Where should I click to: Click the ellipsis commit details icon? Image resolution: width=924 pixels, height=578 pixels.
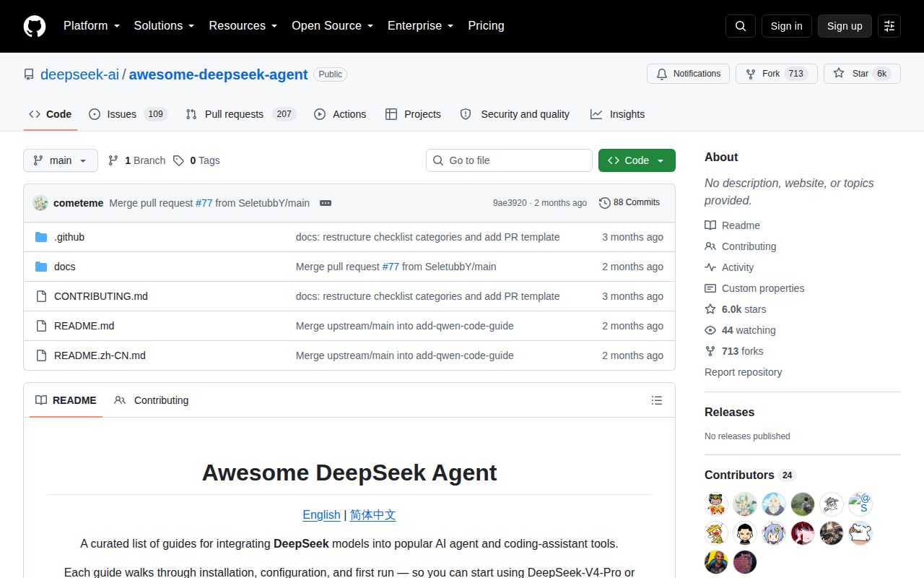click(x=326, y=203)
